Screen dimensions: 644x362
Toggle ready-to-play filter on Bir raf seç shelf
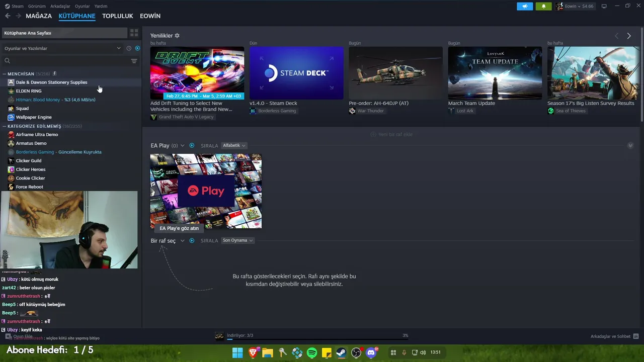(x=192, y=240)
